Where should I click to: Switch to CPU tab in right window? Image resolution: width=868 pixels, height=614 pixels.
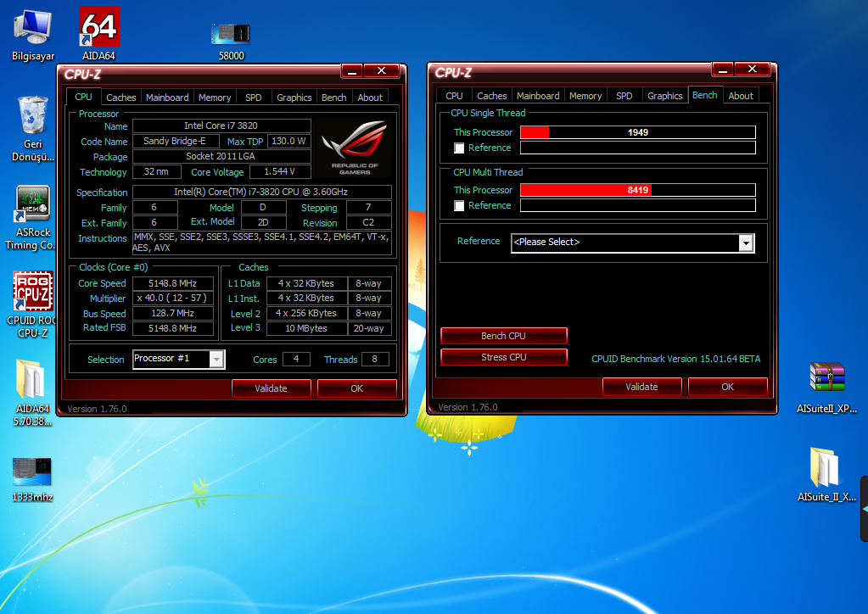click(454, 96)
